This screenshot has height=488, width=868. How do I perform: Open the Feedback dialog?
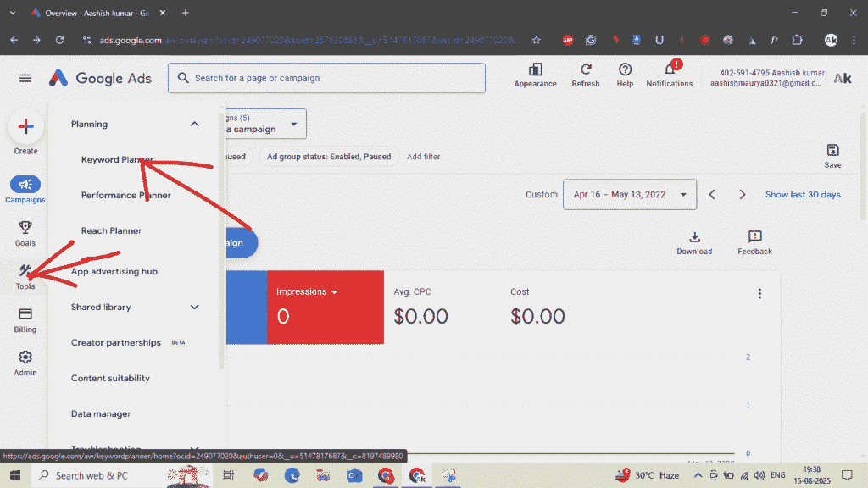(x=754, y=243)
